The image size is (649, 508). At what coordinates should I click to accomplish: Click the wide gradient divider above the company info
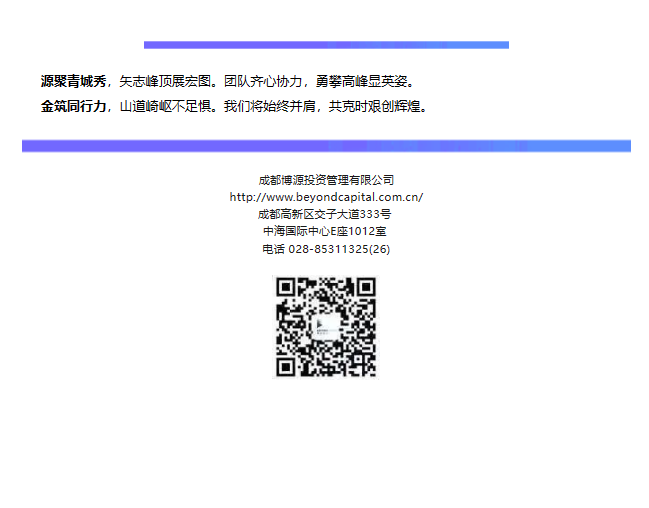click(x=326, y=146)
